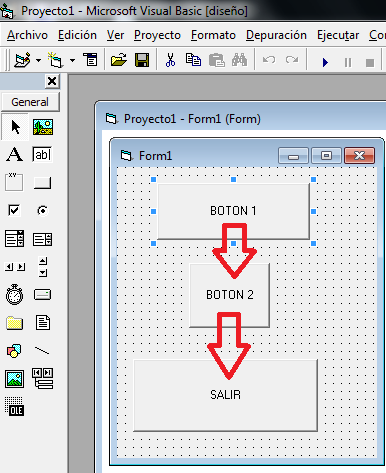
Task: Select the Line control tool
Action: [x=42, y=350]
